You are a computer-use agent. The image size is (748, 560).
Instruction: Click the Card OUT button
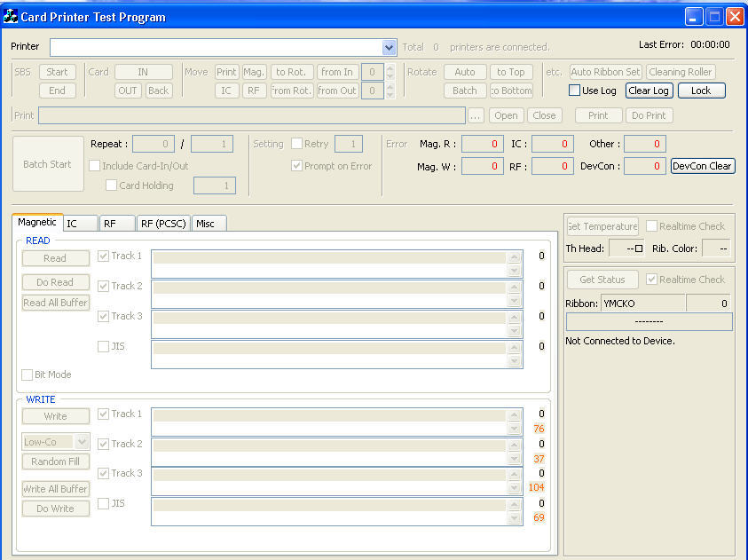[x=128, y=91]
